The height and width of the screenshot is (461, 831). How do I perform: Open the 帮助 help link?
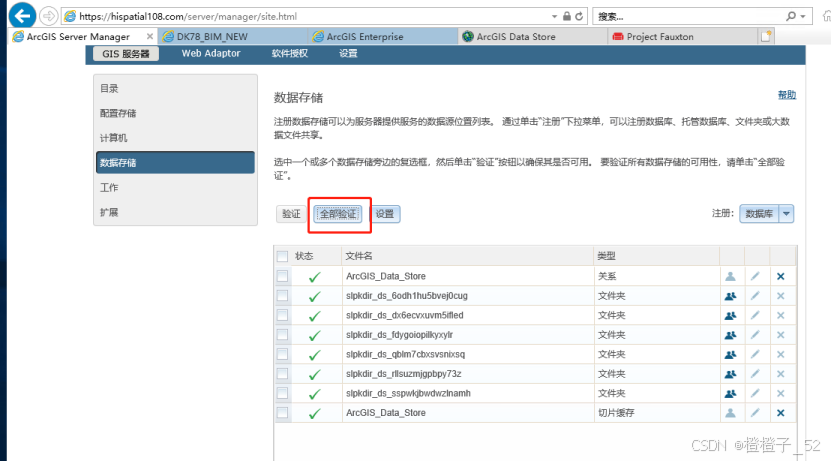point(786,95)
